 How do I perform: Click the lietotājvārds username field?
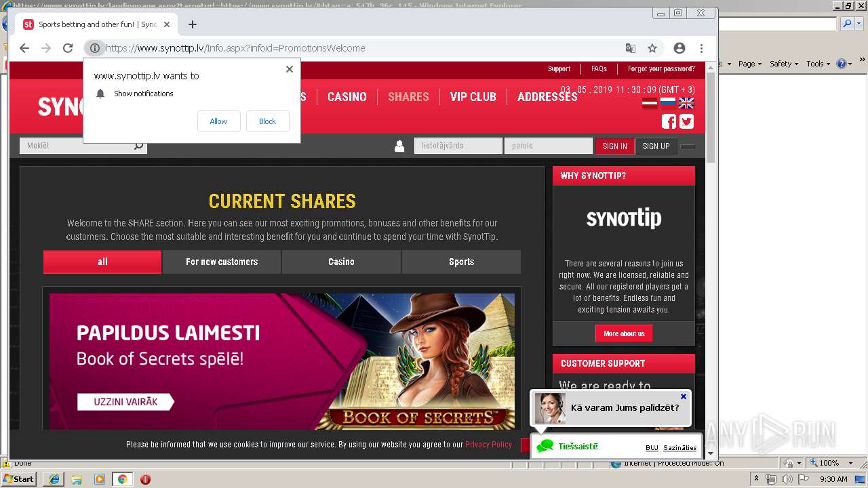458,146
